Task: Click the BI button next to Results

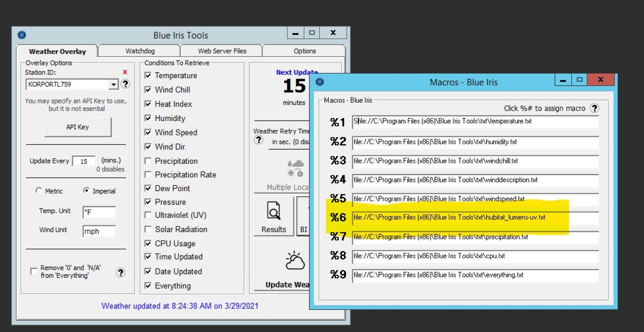Action: pos(303,216)
